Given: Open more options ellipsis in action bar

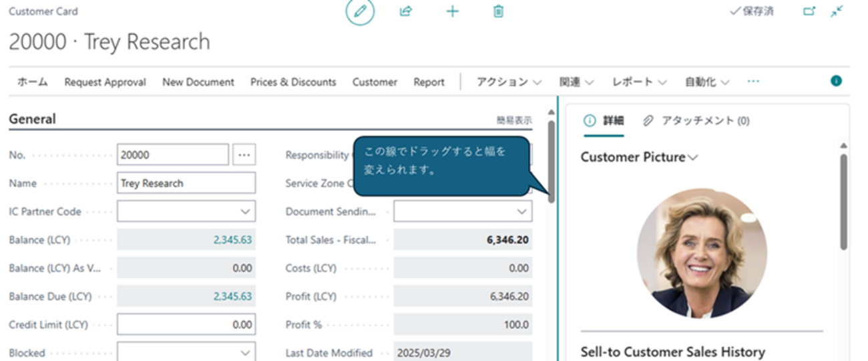Looking at the screenshot, I should 753,82.
